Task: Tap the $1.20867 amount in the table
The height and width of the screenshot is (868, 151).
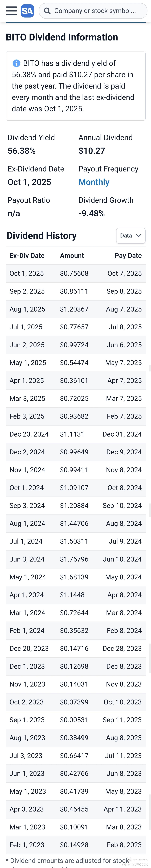Action: coord(74,309)
